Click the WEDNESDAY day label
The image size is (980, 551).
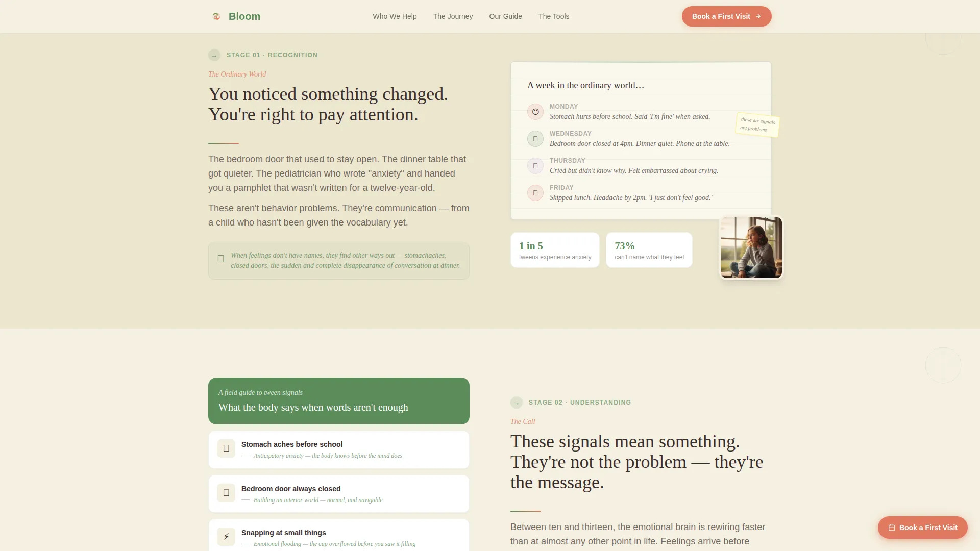pos(571,134)
